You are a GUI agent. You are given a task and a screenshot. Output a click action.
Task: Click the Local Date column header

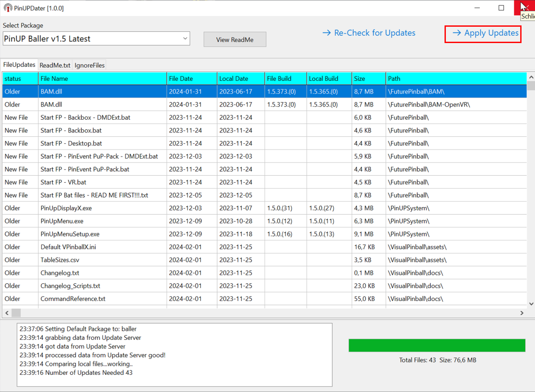pyautogui.click(x=241, y=79)
